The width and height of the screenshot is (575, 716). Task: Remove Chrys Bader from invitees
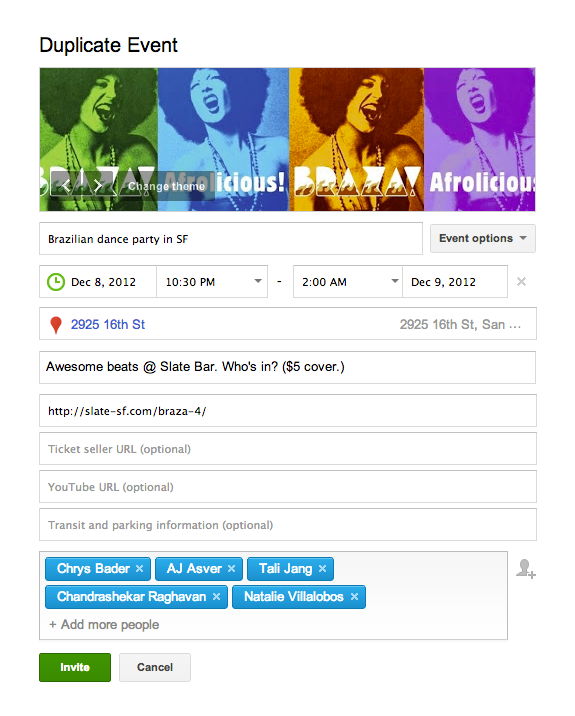[140, 569]
